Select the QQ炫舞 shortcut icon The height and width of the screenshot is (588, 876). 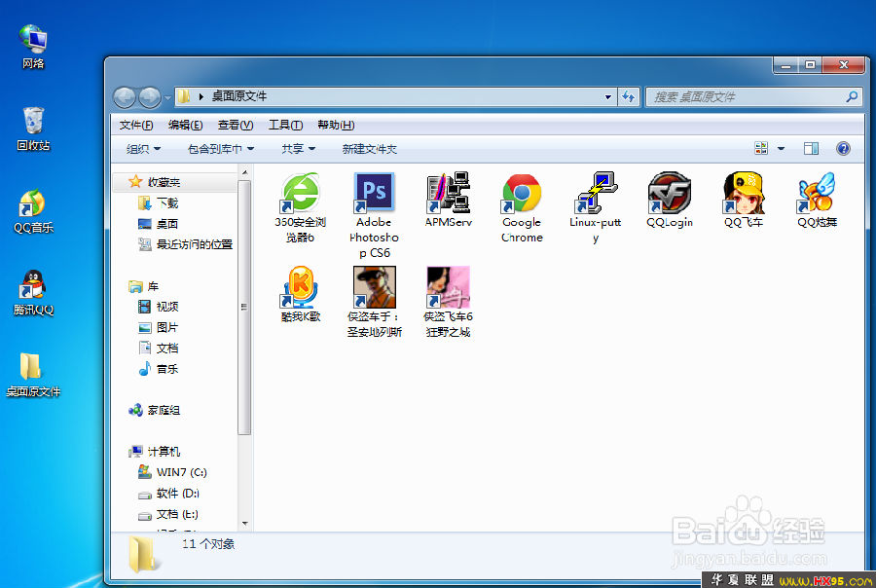[x=818, y=193]
